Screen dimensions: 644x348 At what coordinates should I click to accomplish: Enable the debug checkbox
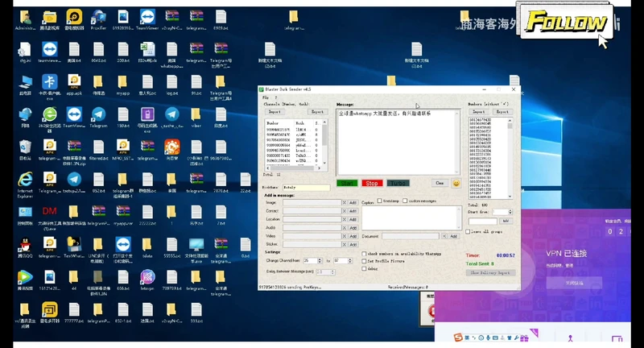coord(364,269)
